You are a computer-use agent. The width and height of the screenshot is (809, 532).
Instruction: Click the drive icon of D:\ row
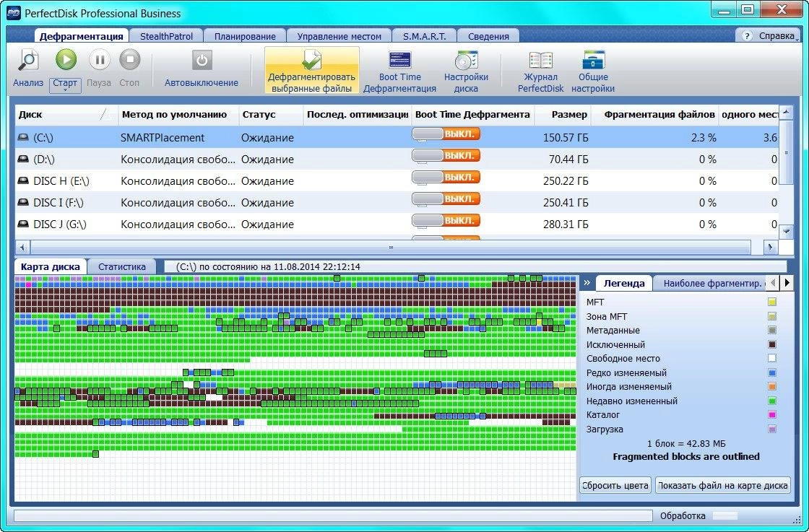(x=22, y=160)
